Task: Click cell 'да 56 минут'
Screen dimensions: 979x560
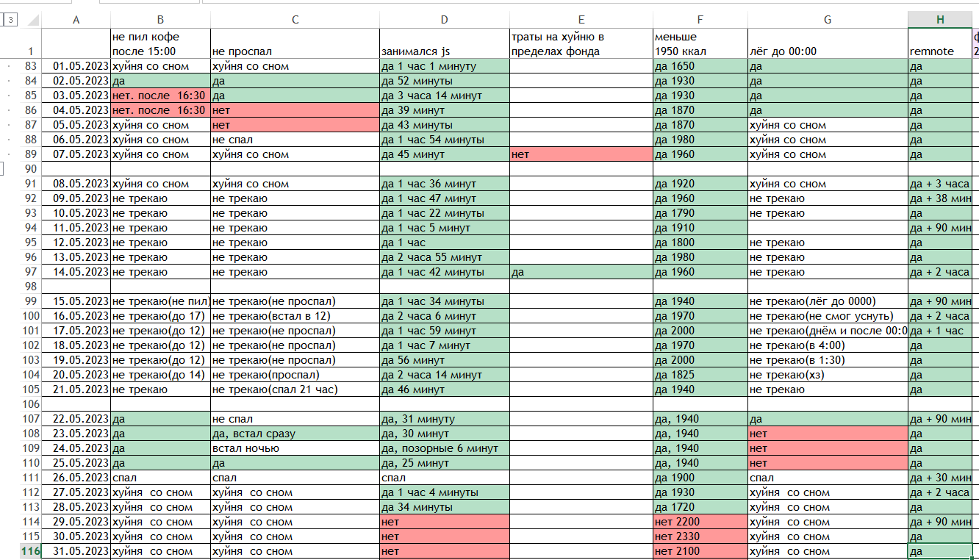Action: click(444, 360)
